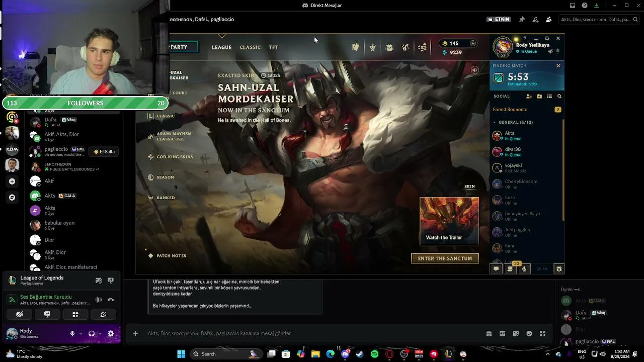This screenshot has width=644, height=362.
Task: Open PATCH NOTES link
Action: pos(171,256)
